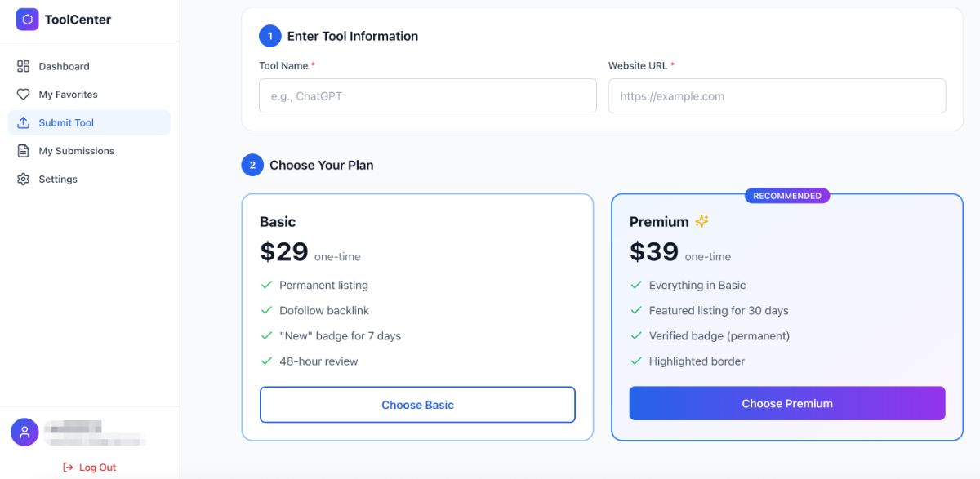Click the Recommended badge on Premium
The height and width of the screenshot is (479, 980).
point(787,196)
